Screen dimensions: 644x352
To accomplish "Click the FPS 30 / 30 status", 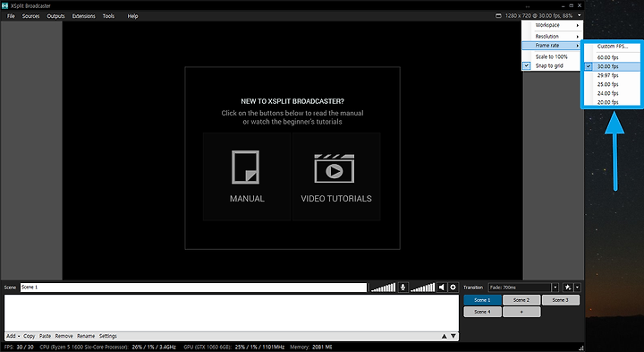I will click(x=19, y=347).
